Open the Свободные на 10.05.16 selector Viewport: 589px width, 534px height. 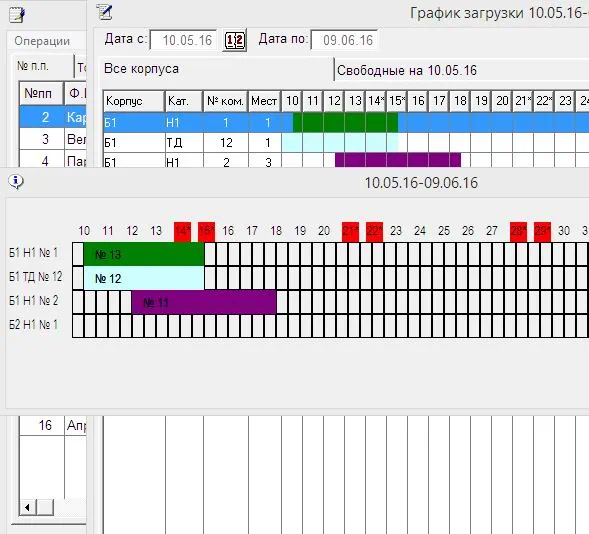(x=462, y=70)
